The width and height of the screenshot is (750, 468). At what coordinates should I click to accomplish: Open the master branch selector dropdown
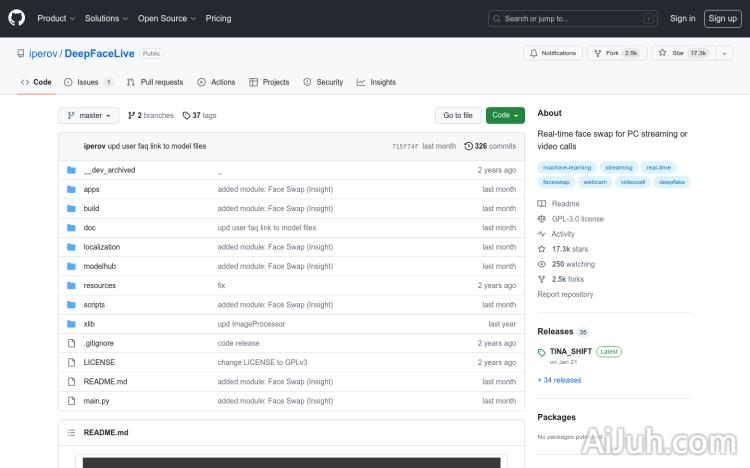coord(88,116)
